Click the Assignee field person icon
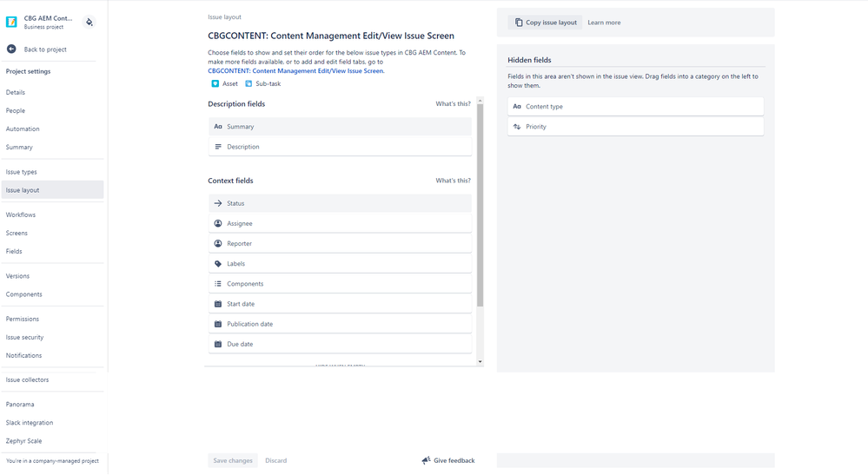868x475 pixels. [x=218, y=223]
